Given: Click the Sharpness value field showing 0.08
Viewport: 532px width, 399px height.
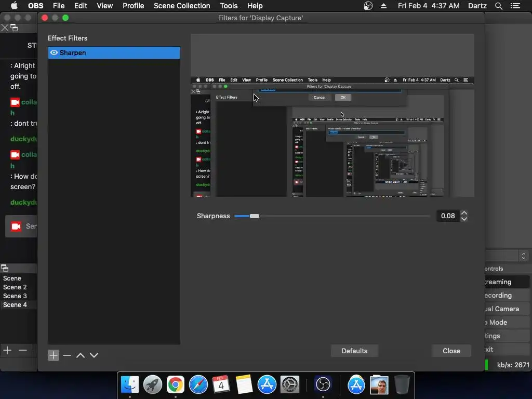Looking at the screenshot, I should [448, 216].
